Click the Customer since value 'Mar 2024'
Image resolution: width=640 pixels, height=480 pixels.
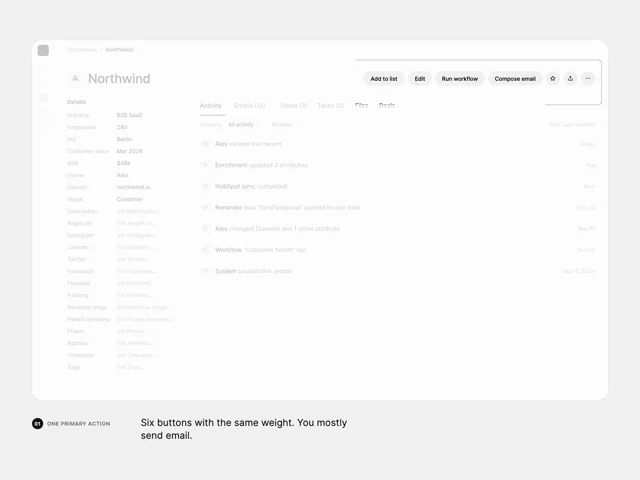click(129, 151)
